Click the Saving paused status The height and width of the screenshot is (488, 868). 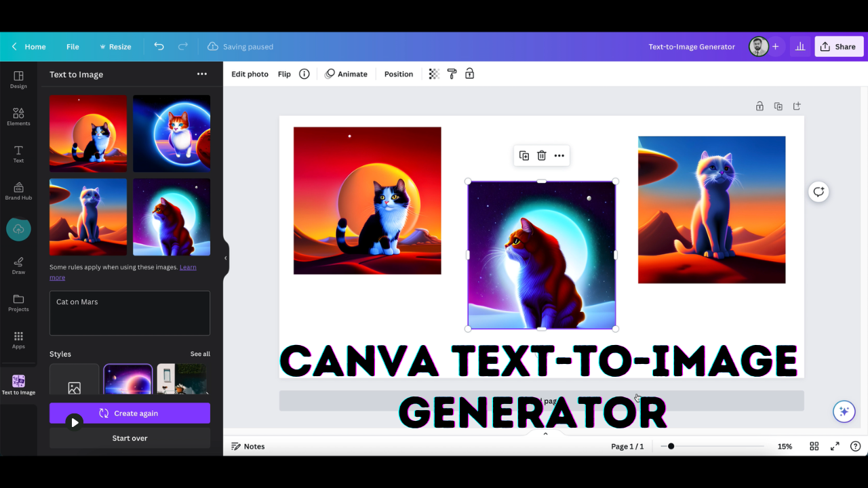coord(240,46)
